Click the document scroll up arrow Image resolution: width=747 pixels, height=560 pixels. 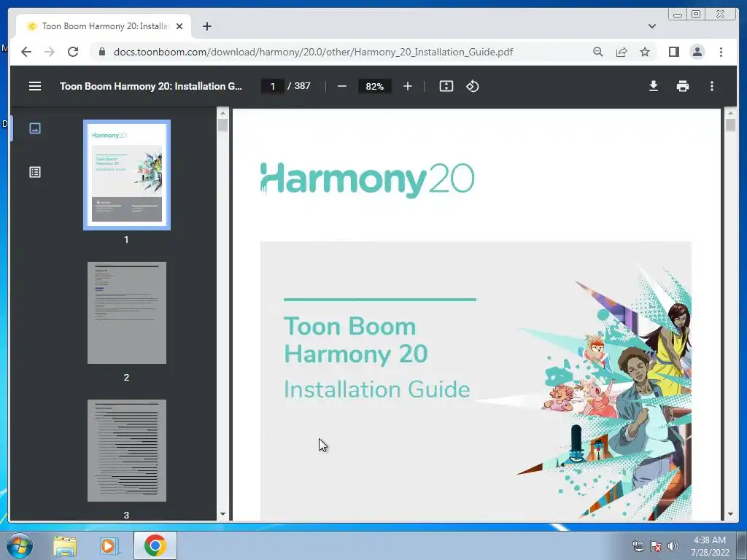pyautogui.click(x=730, y=113)
